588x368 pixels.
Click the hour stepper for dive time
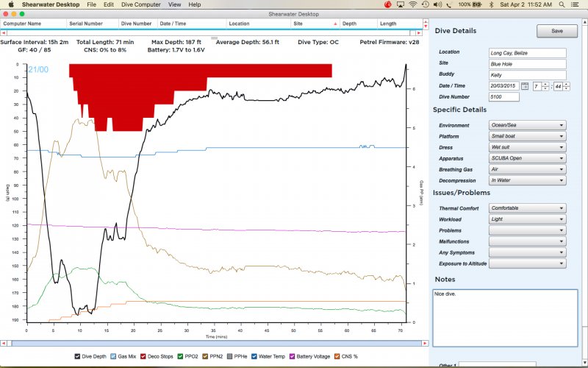pos(545,86)
